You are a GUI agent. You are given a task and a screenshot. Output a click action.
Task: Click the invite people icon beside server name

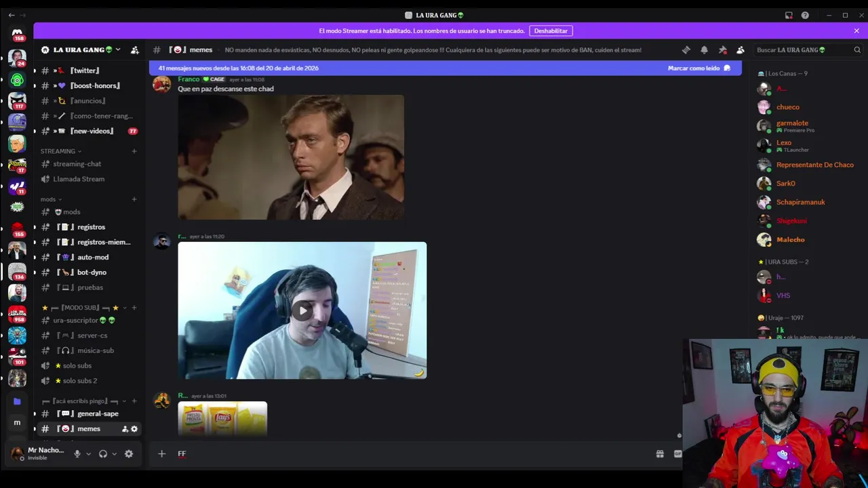click(135, 50)
